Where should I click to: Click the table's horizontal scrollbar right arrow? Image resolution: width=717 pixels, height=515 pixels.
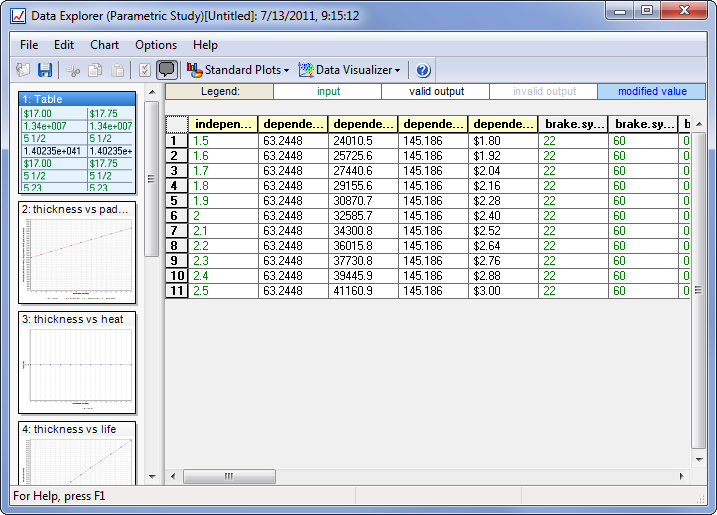tap(682, 476)
